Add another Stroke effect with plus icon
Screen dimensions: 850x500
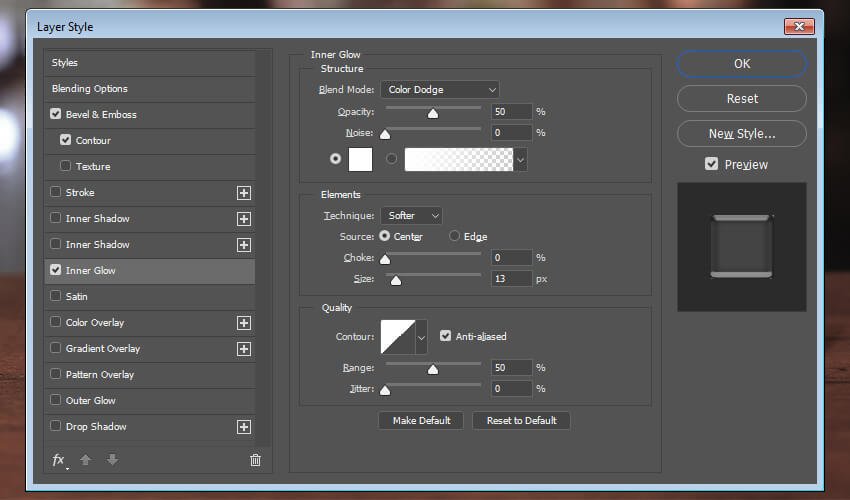pos(244,193)
